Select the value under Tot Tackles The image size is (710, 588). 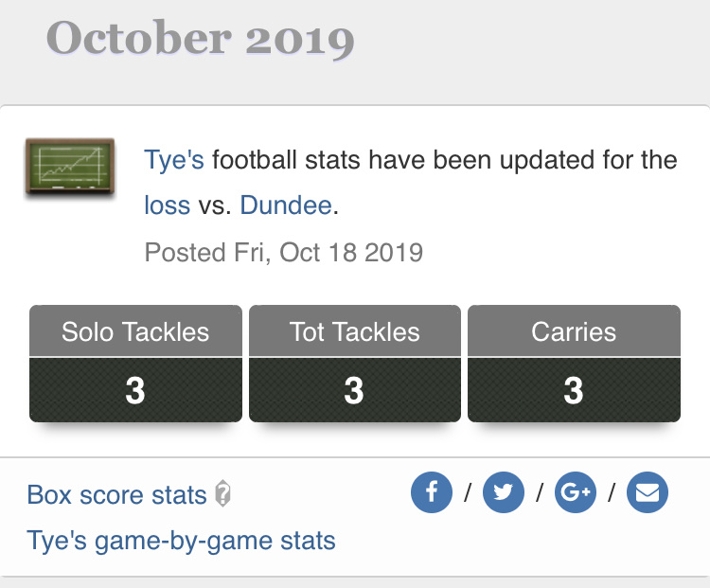[x=355, y=390]
